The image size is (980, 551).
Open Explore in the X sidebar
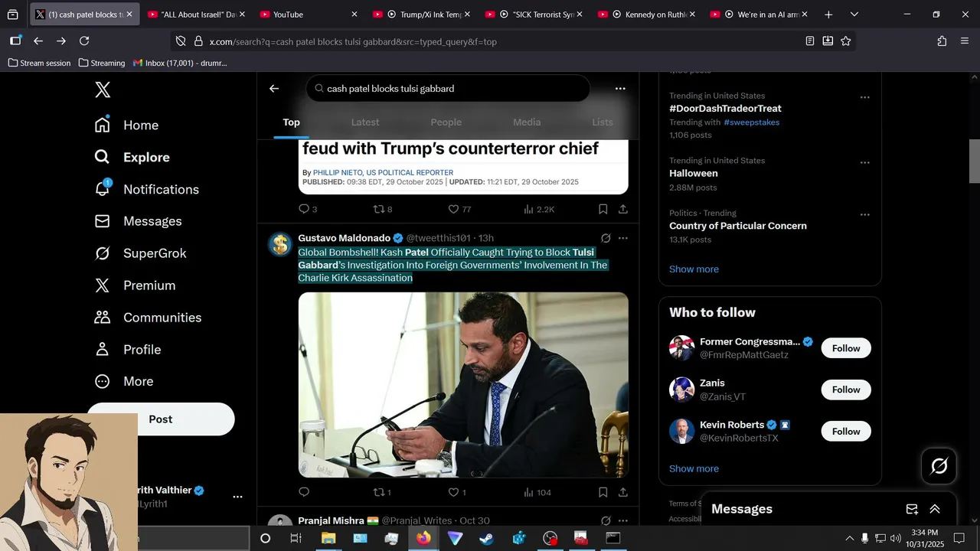tap(132, 157)
